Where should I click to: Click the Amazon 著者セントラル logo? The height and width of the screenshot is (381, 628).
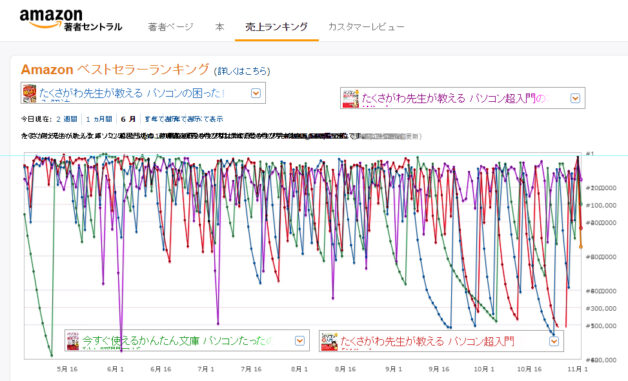point(71,20)
